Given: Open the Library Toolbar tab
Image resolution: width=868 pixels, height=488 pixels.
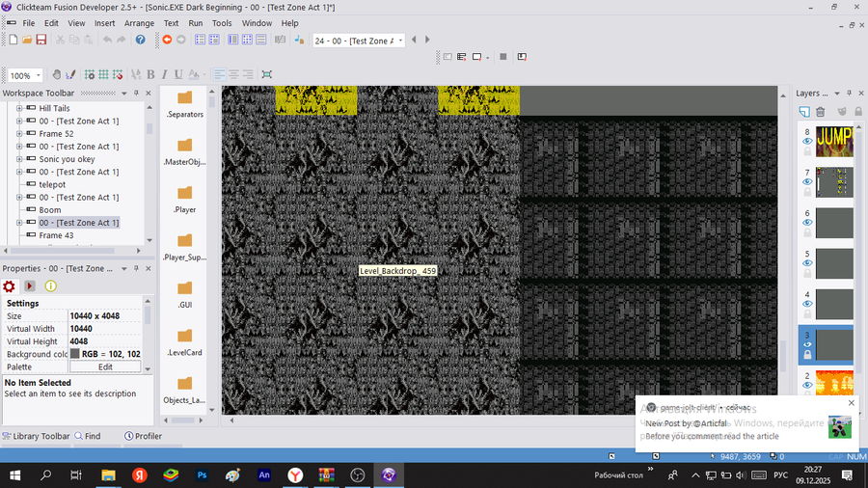Looking at the screenshot, I should (36, 436).
